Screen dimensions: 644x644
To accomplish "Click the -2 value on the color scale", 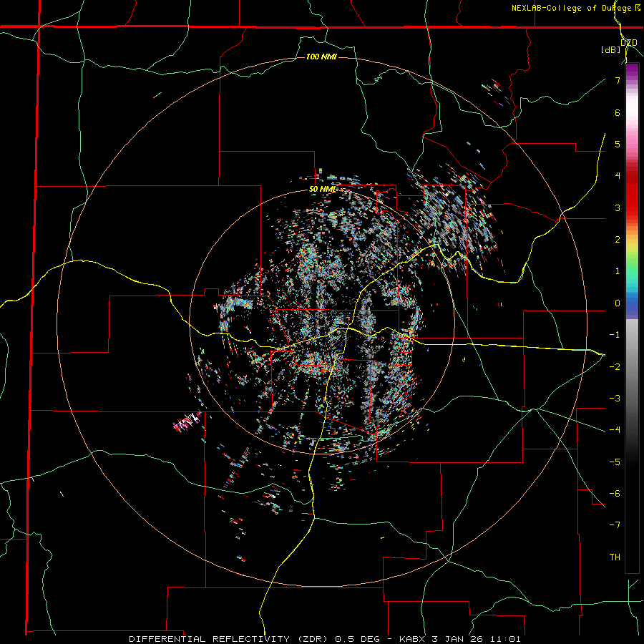I will coord(615,366).
